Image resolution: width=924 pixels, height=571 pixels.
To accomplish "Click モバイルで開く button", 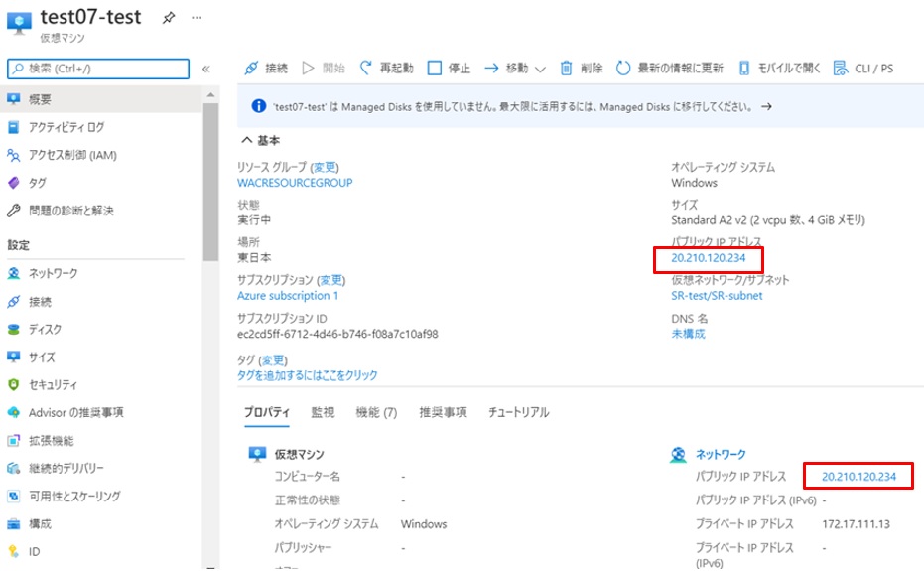I will tap(779, 68).
